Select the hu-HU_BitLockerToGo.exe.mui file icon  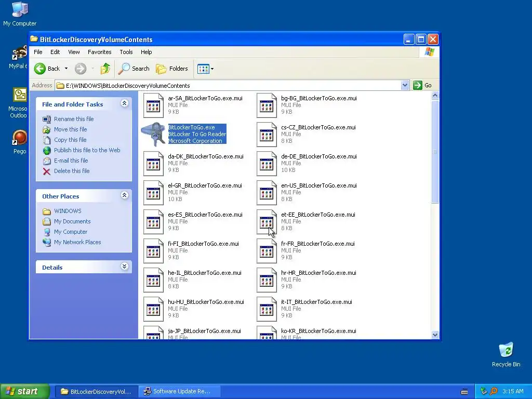(x=153, y=310)
